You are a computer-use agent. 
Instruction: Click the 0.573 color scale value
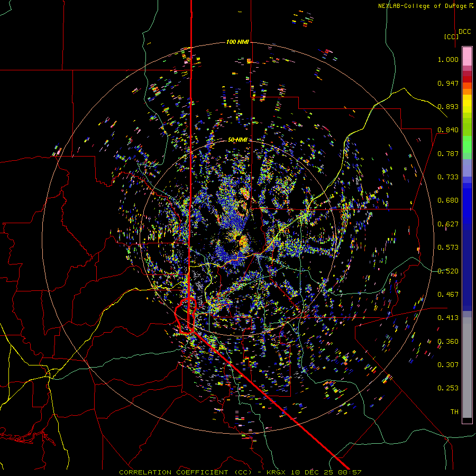[448, 248]
